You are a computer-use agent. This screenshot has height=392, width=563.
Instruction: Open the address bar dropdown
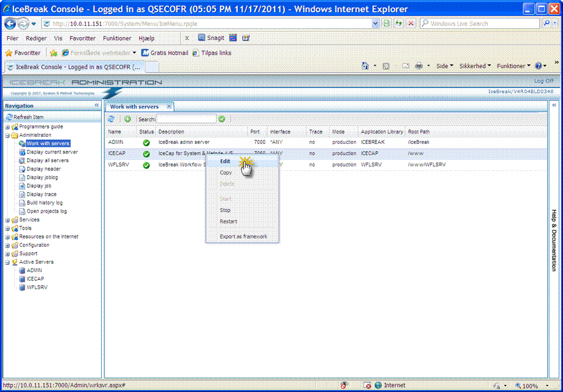[x=375, y=24]
